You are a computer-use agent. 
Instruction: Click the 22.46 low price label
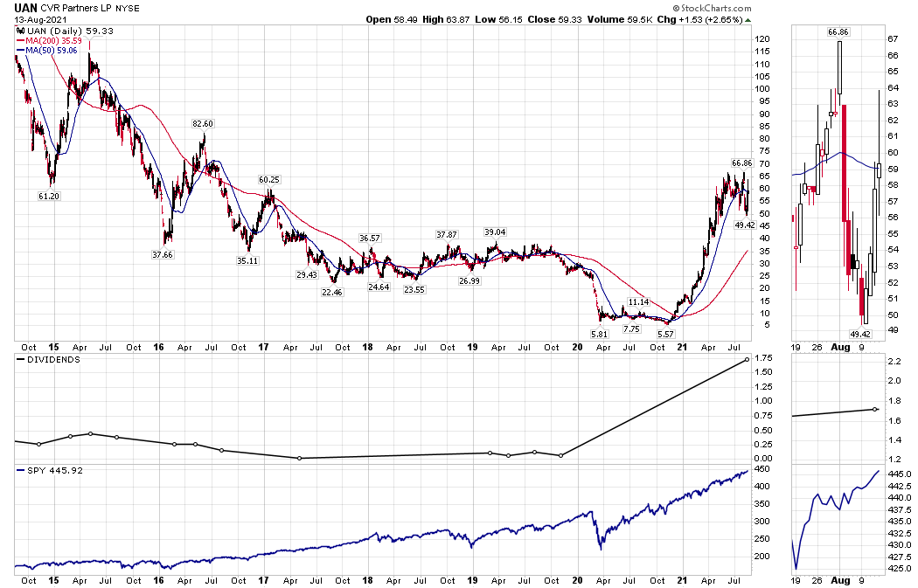(332, 292)
